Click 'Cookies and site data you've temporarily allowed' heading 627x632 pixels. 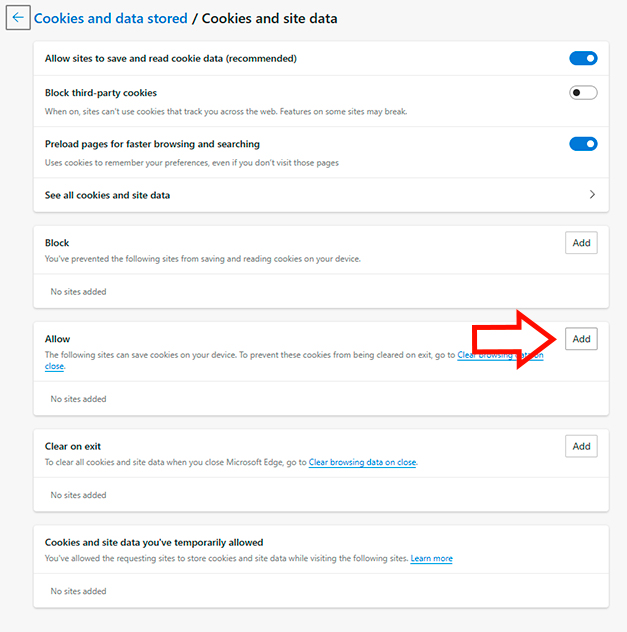(154, 542)
